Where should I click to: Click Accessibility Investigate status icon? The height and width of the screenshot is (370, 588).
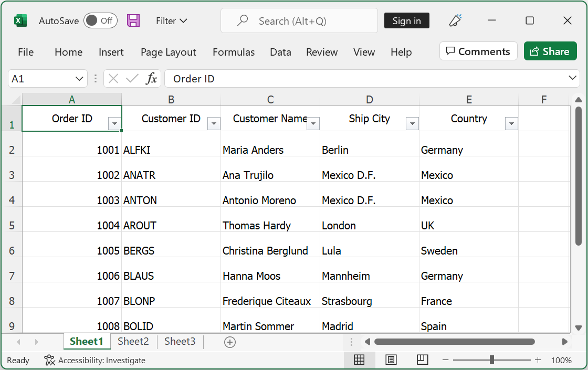coord(49,360)
